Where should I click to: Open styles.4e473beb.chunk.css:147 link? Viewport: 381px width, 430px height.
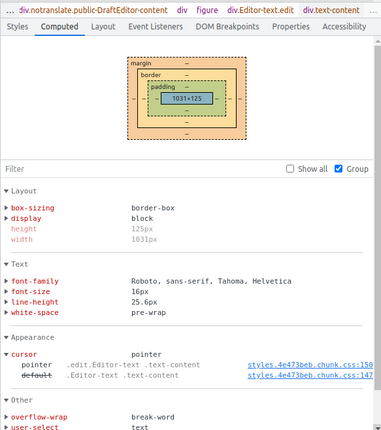click(x=310, y=375)
